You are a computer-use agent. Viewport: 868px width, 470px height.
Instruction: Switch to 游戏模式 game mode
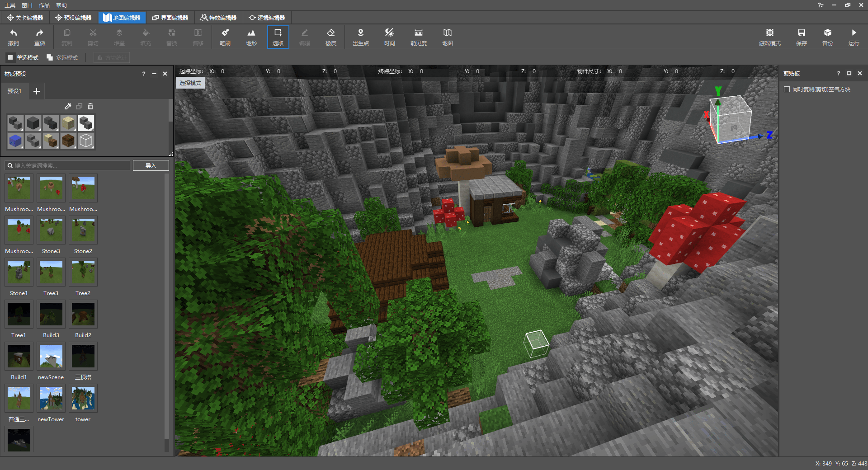click(x=770, y=37)
